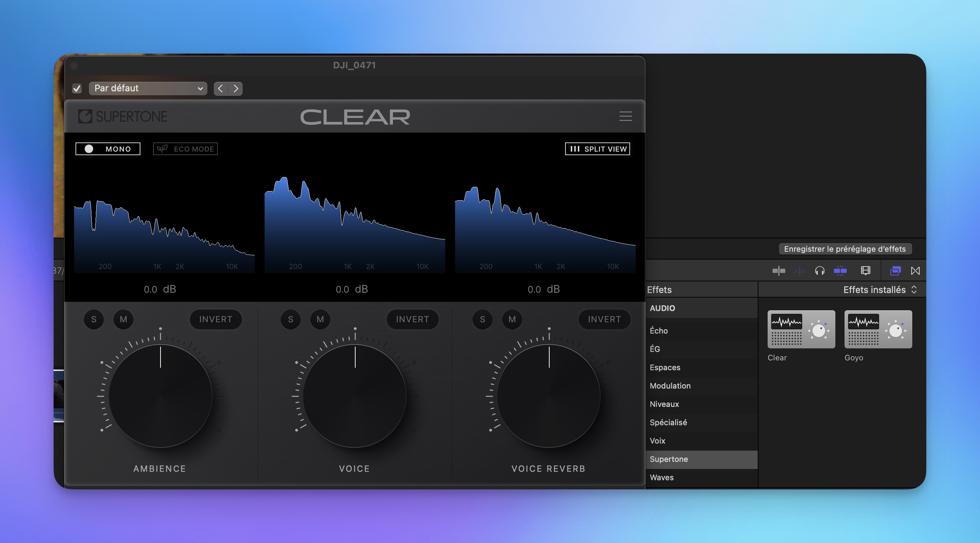The width and height of the screenshot is (980, 543).
Task: Select the Niveaux effects category
Action: click(702, 404)
